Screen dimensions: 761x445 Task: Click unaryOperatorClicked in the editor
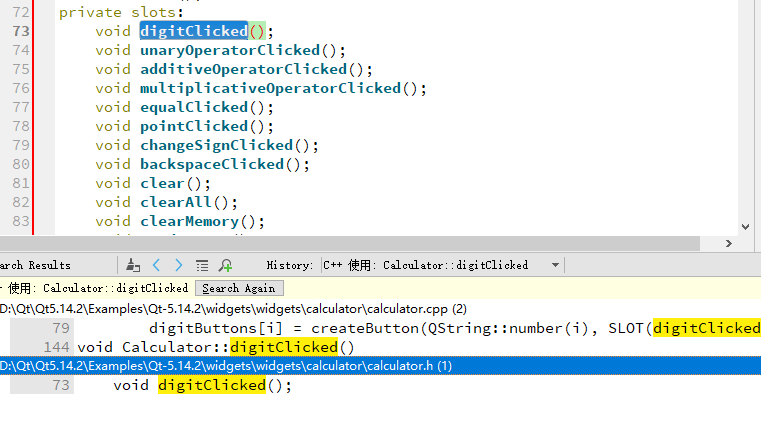click(x=230, y=50)
